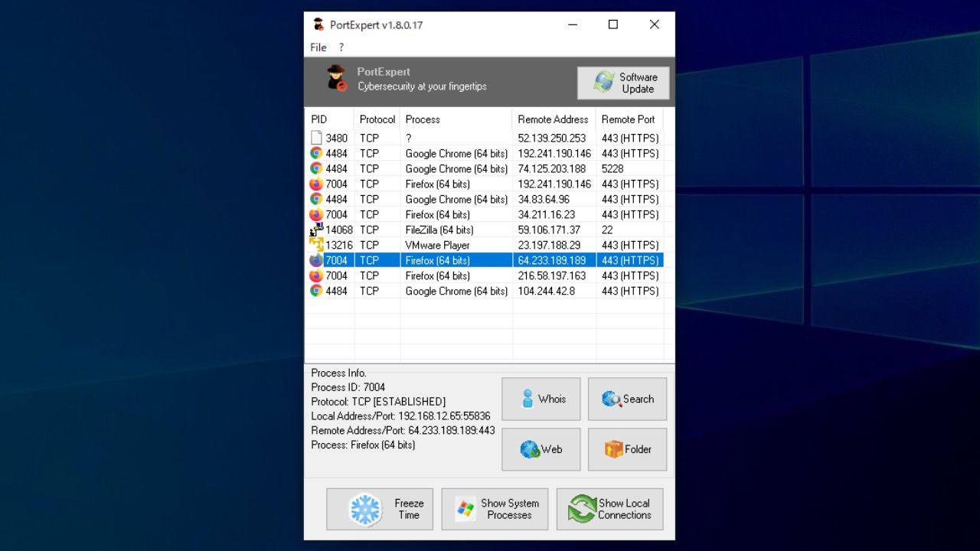Sort by Process column header
The image size is (980, 551).
[x=456, y=119]
